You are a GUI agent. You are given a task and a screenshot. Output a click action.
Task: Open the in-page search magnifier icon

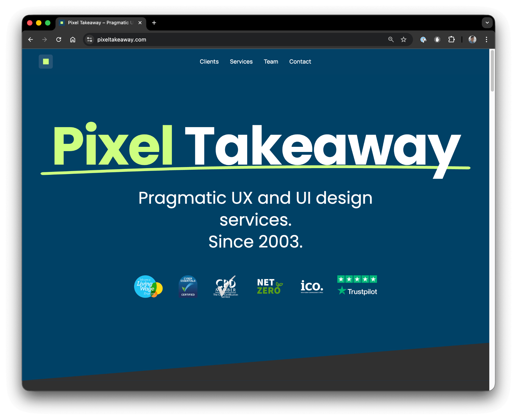tap(391, 39)
